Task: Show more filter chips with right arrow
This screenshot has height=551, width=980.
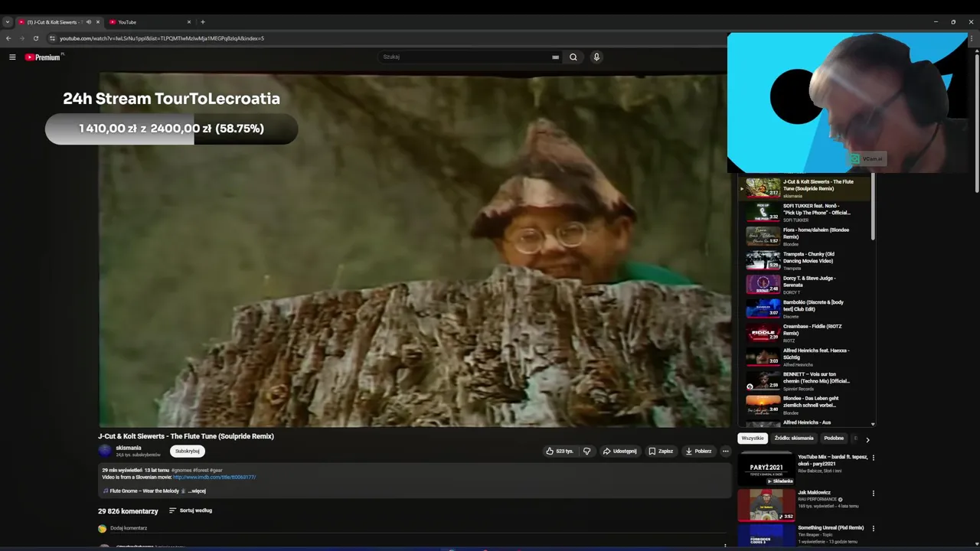Action: pyautogui.click(x=867, y=439)
